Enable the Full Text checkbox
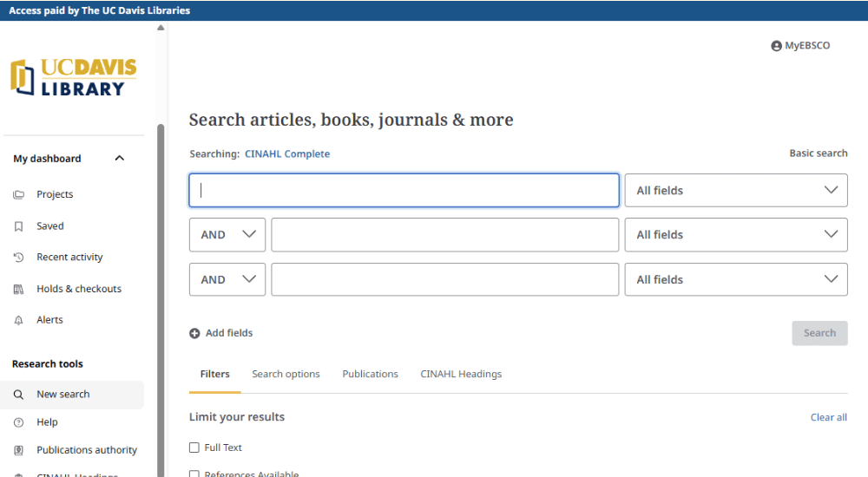This screenshot has height=477, width=868. click(x=194, y=448)
